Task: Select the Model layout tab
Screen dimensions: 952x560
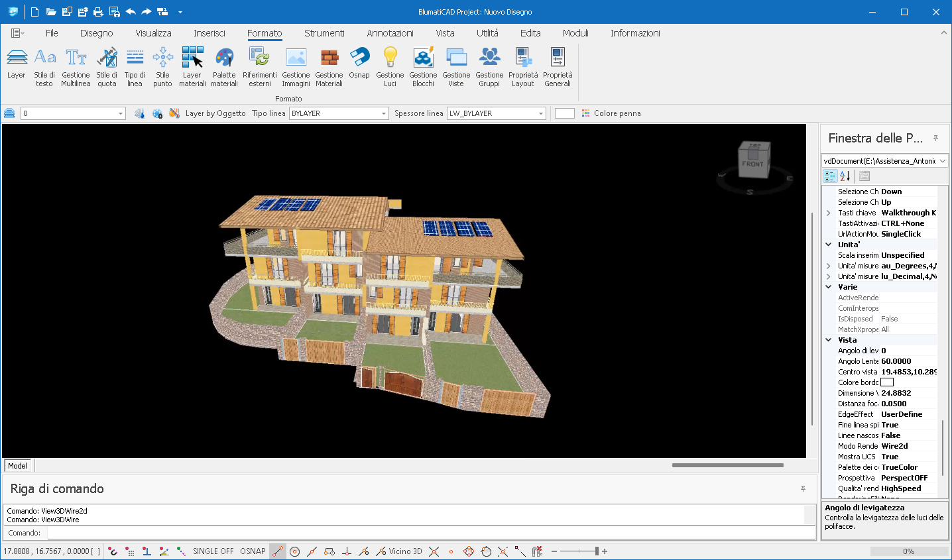Action: coord(18,466)
